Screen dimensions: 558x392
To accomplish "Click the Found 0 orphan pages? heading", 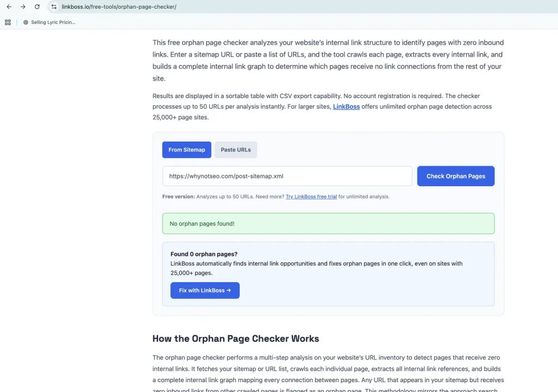I will pyautogui.click(x=204, y=254).
